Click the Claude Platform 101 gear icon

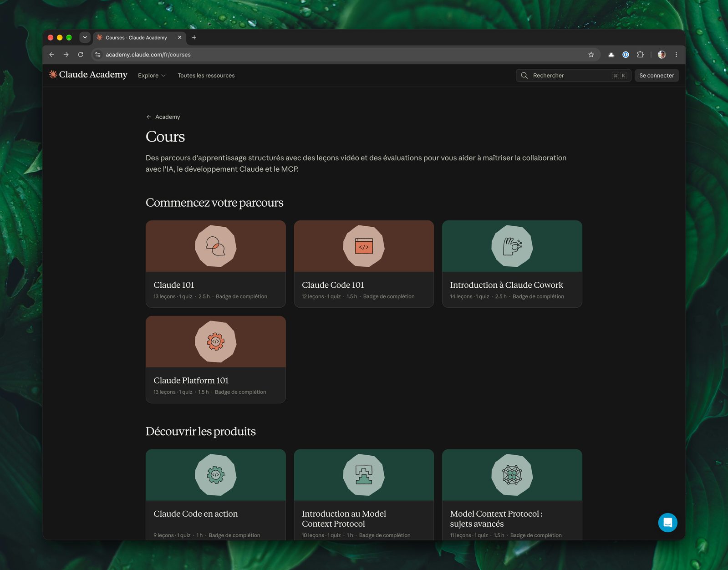click(215, 341)
